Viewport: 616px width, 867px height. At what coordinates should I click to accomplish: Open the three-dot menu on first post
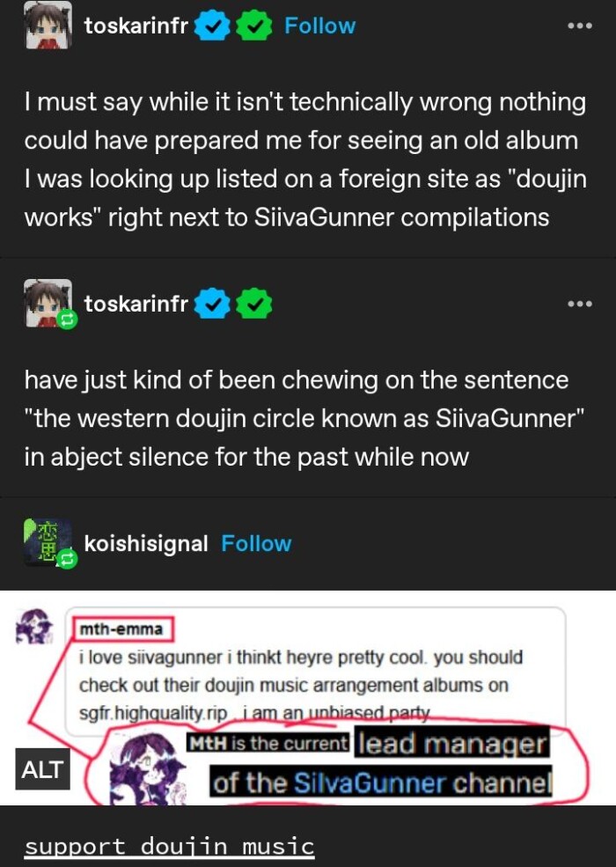pos(580,26)
